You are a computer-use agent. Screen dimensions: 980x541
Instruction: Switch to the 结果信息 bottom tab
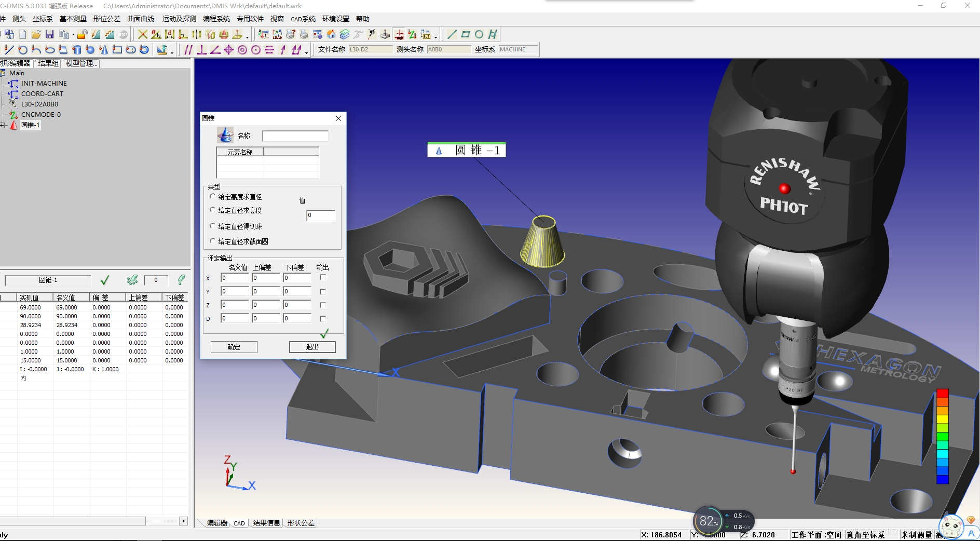[266, 523]
